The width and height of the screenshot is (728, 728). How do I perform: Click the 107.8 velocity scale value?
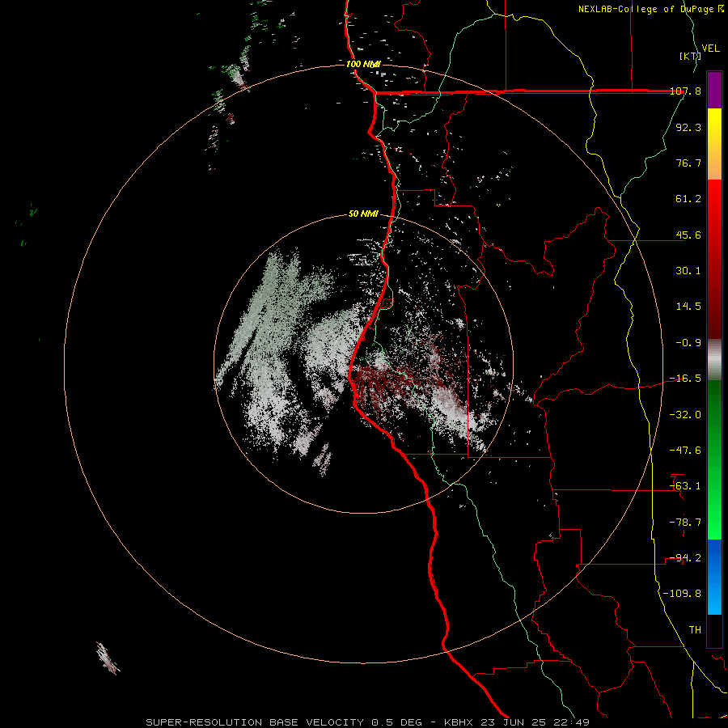pos(685,91)
